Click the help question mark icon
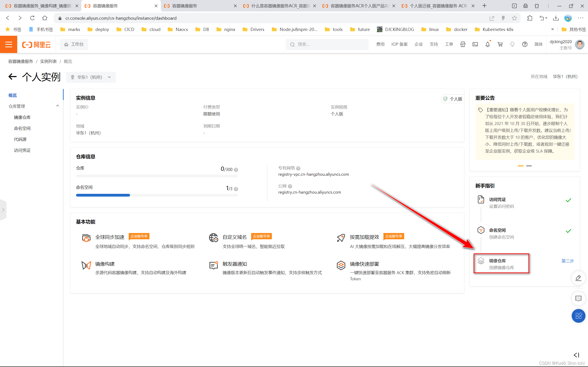The image size is (588, 367). pos(525,44)
